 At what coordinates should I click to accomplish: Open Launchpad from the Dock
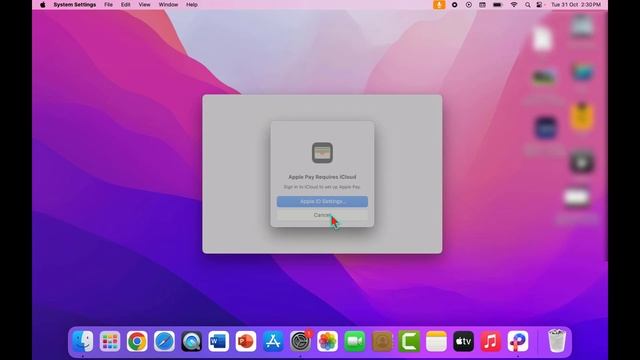point(110,341)
